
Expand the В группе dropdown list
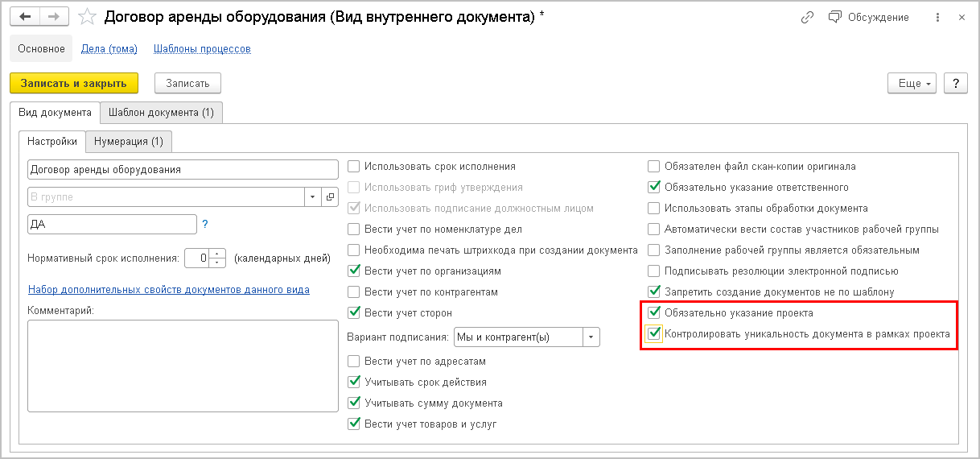pyautogui.click(x=312, y=196)
